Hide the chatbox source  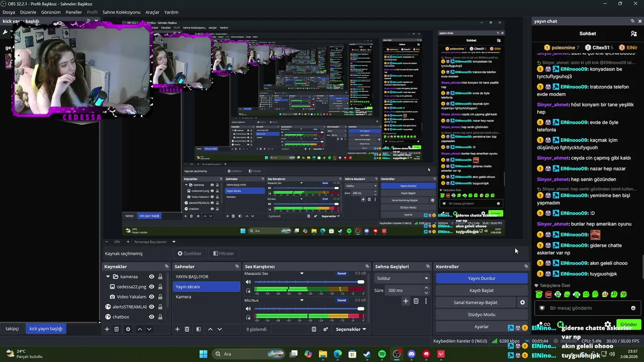[x=151, y=317]
